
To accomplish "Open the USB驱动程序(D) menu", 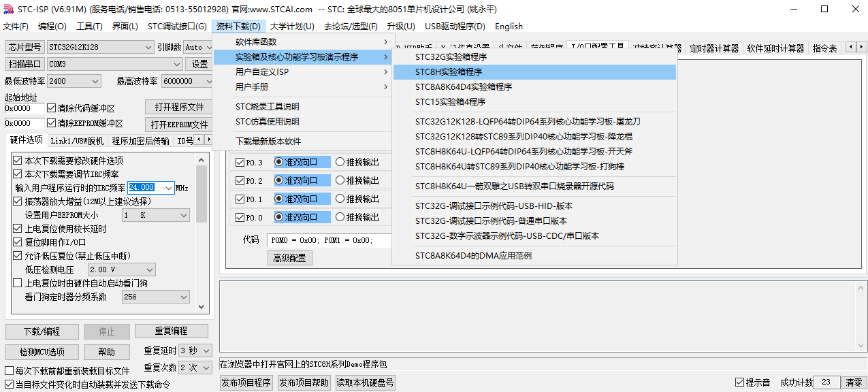I will click(x=455, y=27).
